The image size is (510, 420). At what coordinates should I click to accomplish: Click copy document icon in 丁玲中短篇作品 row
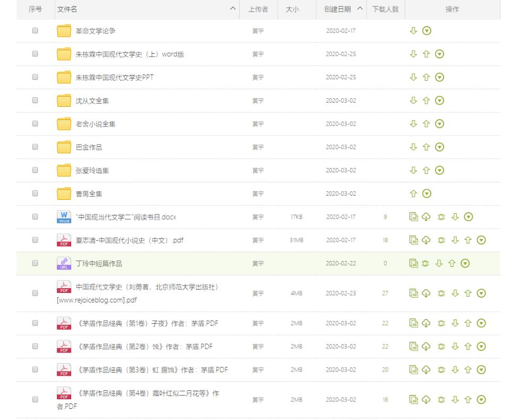pyautogui.click(x=413, y=263)
